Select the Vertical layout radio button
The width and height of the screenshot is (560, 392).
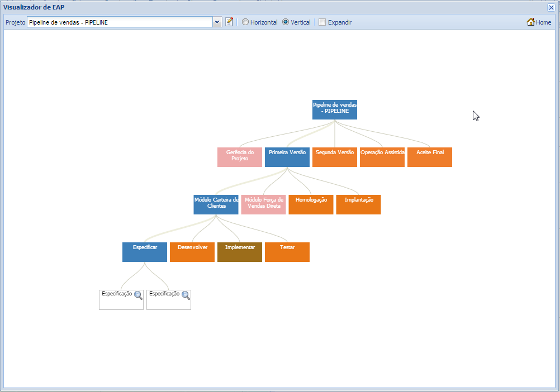tap(286, 22)
